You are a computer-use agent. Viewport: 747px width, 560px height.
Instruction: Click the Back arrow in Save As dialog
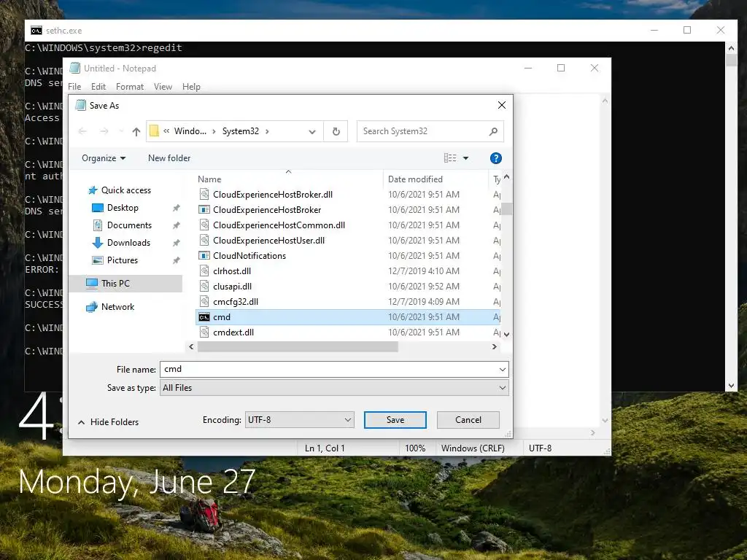(82, 131)
